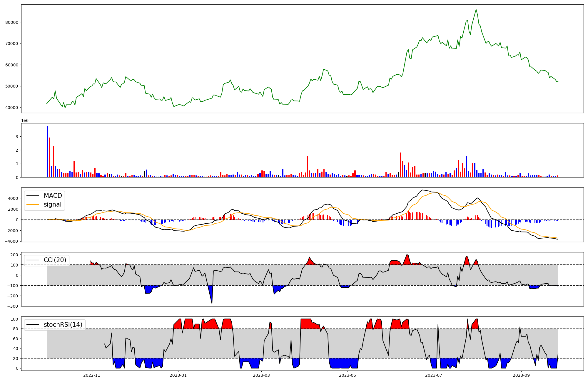Click the MACD legend label
This screenshot has height=382, width=588.
(53, 196)
